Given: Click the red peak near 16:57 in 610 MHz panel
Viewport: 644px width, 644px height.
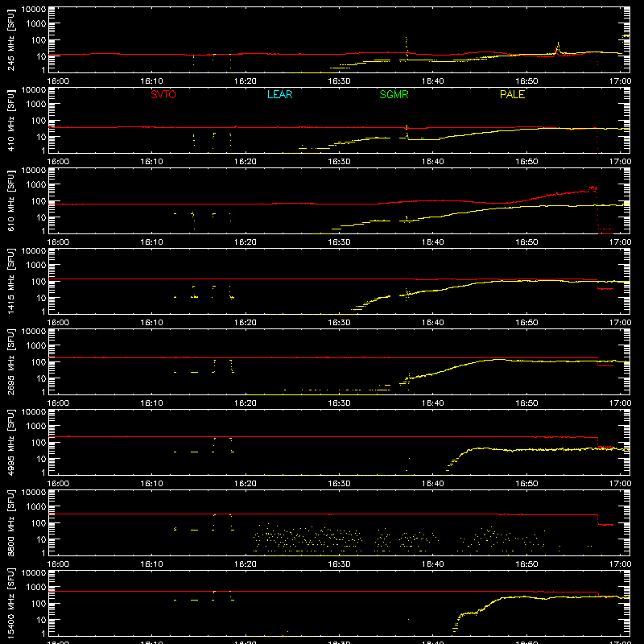Looking at the screenshot, I should pos(592,188).
